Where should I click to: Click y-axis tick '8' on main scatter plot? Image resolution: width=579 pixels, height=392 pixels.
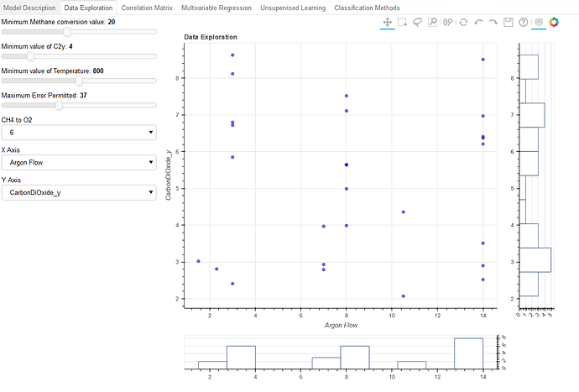pos(177,78)
